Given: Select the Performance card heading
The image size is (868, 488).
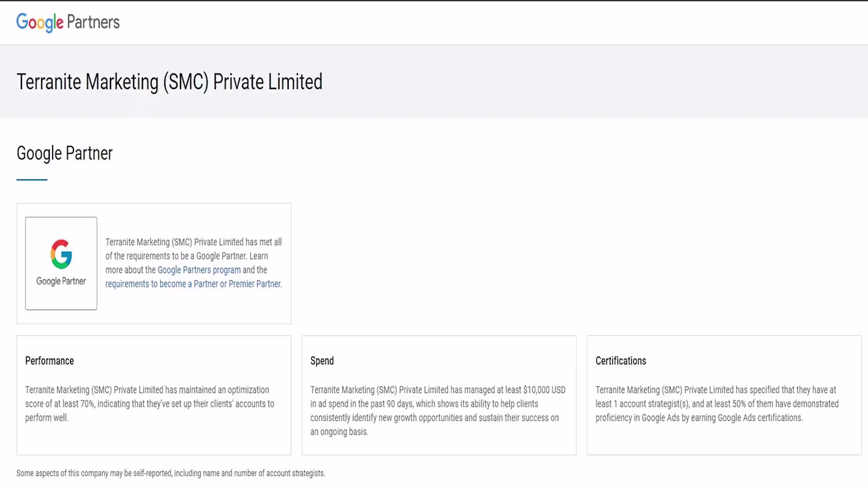Looking at the screenshot, I should click(49, 361).
